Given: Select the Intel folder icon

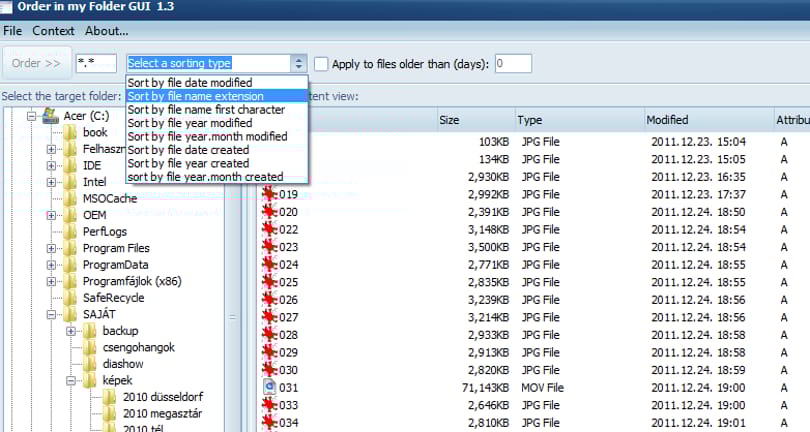Looking at the screenshot, I should (70, 182).
